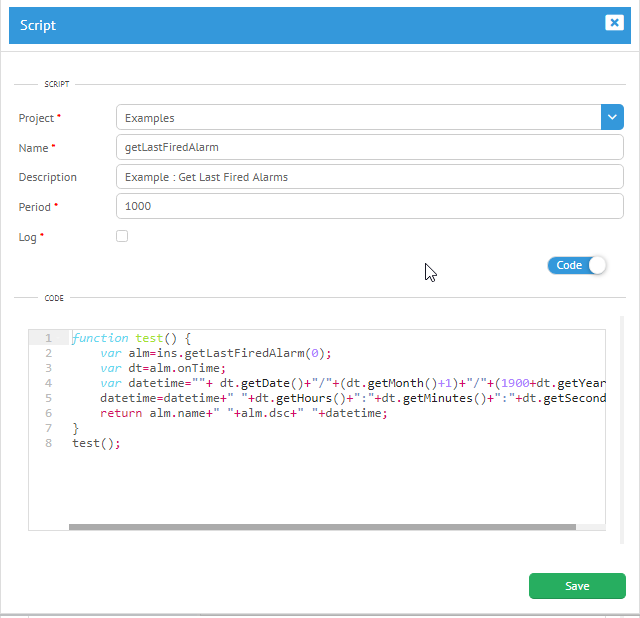Click the vertical scrollbar beside code editor

(x=622, y=430)
